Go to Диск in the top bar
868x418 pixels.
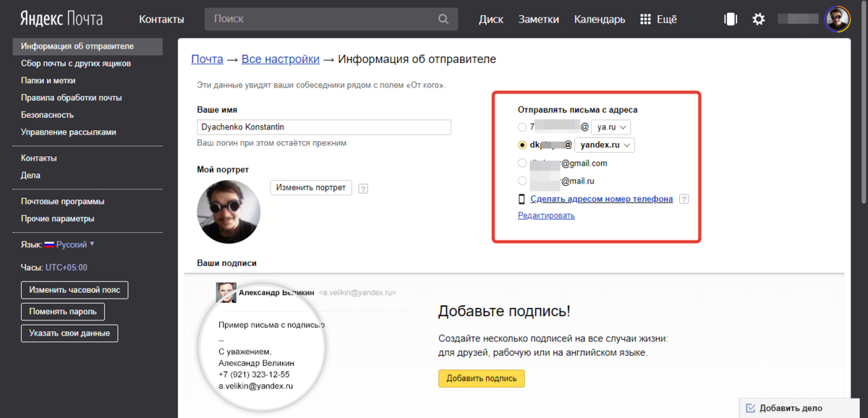click(491, 19)
